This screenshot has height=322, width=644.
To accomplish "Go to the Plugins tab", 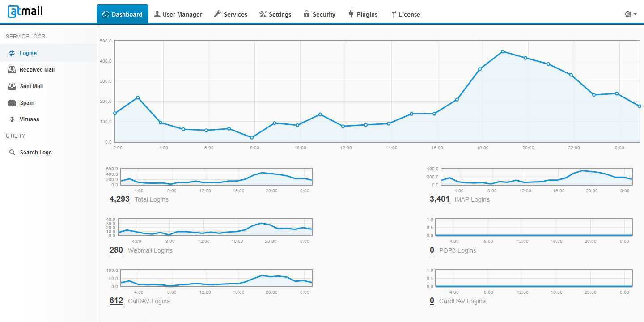I will (x=363, y=14).
